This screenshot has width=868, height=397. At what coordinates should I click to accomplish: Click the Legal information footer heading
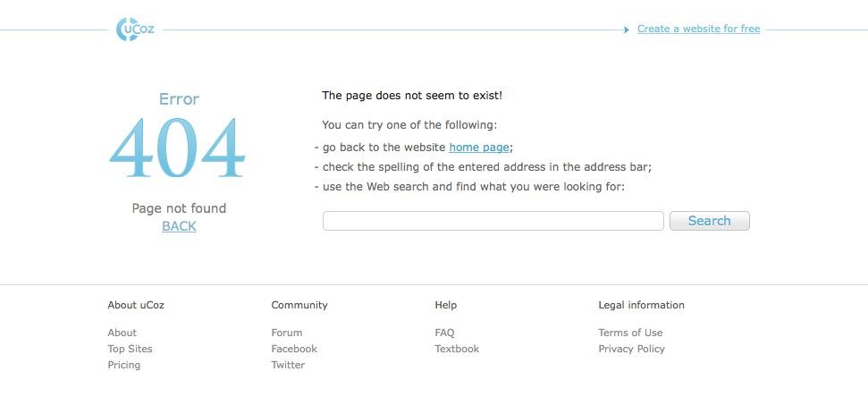641,305
